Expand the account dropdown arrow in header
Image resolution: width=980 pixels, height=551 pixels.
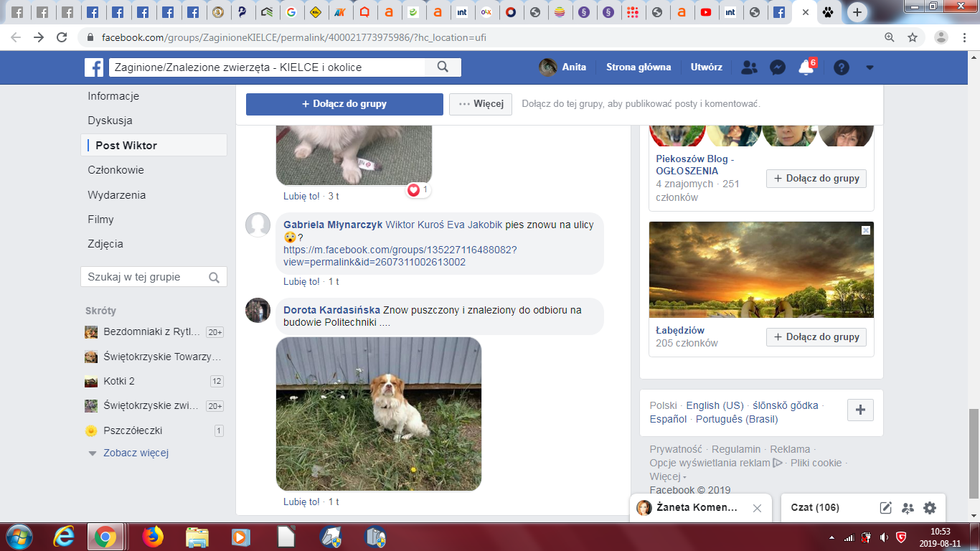870,67
